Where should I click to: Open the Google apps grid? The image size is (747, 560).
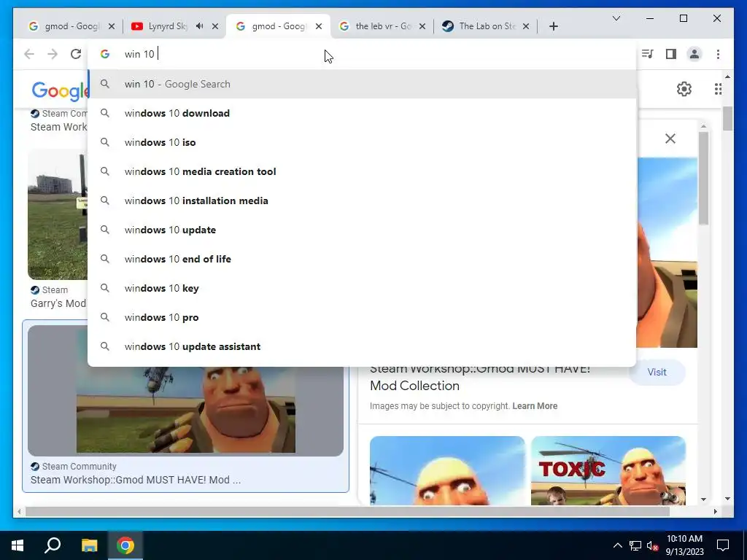click(718, 88)
